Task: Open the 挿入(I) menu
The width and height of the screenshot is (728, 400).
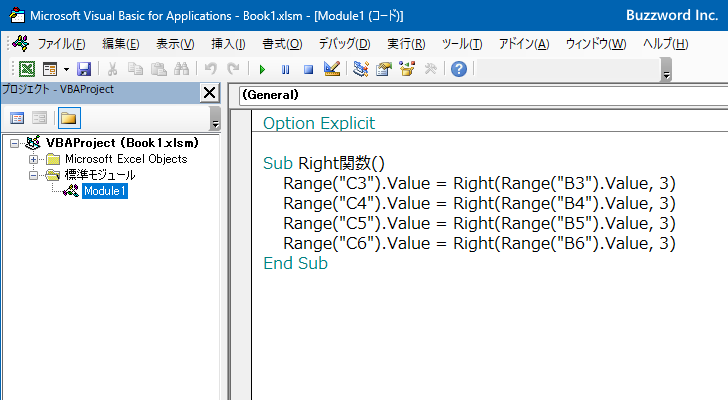Action: [228, 44]
